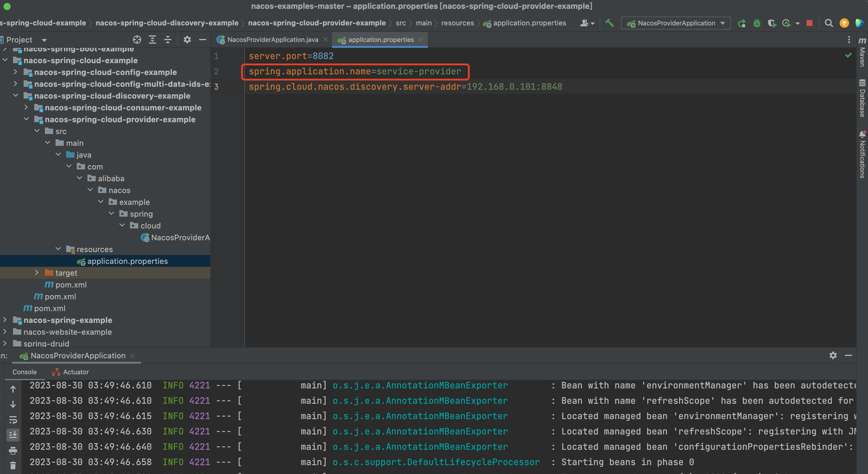
Task: Open the NacosProviderApplication run configuration dropdown
Action: [x=676, y=23]
